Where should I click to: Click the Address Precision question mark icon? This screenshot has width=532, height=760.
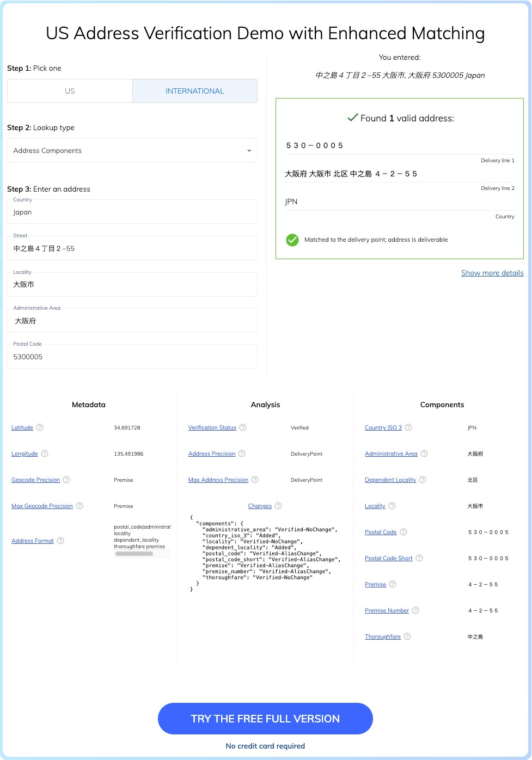[241, 453]
